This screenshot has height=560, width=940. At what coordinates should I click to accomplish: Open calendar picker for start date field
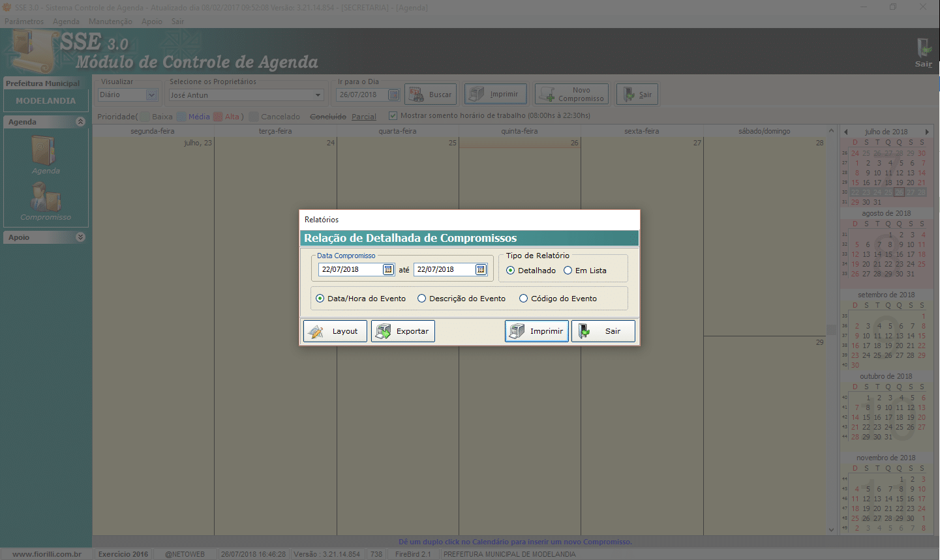tap(388, 269)
